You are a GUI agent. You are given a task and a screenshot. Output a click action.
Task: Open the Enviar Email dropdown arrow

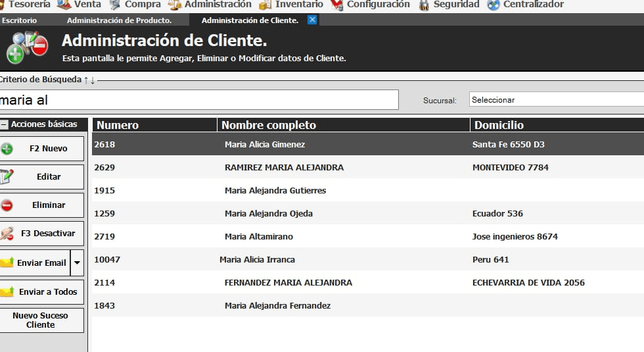pos(77,263)
